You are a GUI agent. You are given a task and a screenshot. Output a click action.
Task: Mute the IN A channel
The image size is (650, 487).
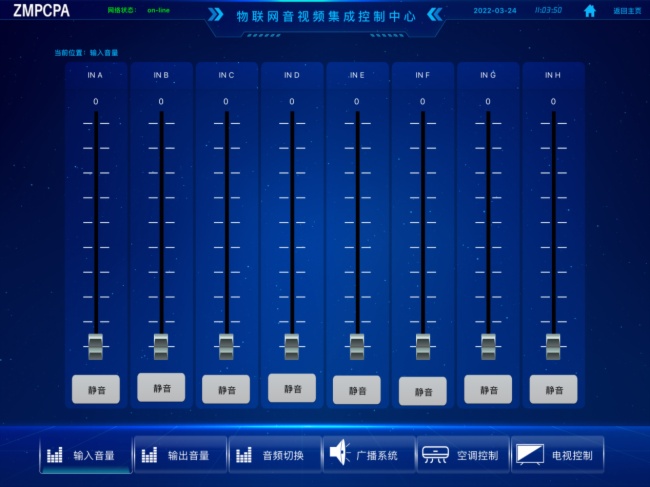(96, 389)
